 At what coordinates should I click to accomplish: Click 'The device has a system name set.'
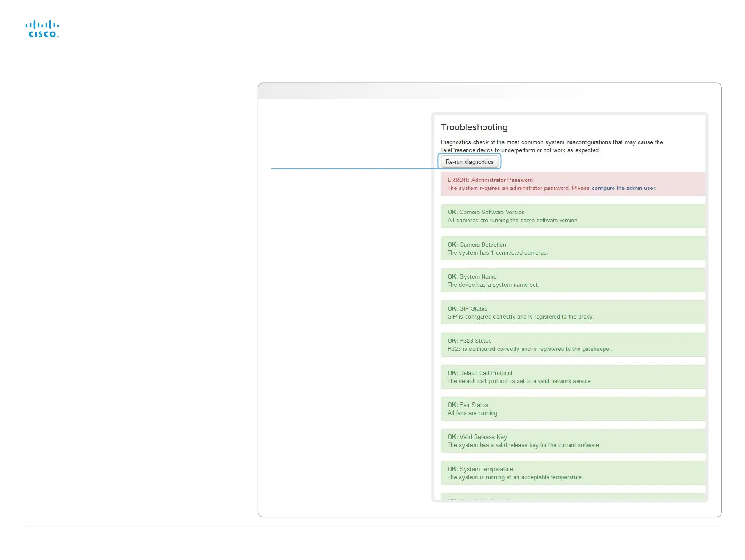pyautogui.click(x=493, y=285)
